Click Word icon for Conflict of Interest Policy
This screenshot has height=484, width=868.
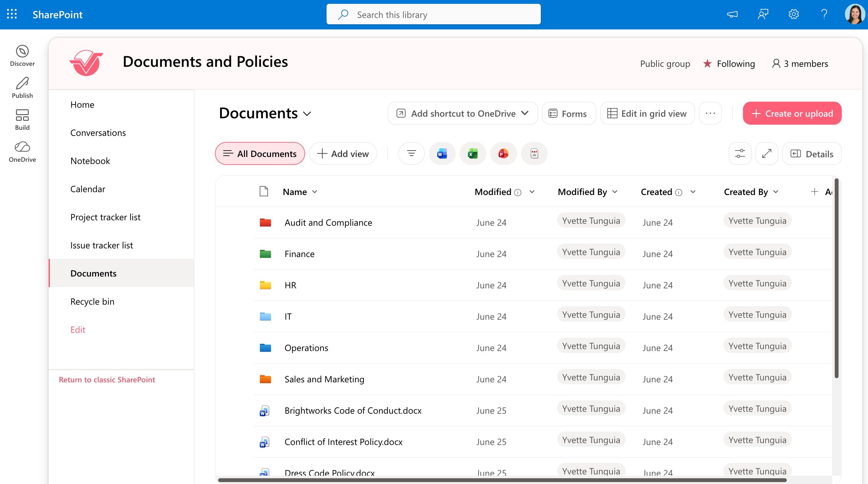(x=264, y=442)
